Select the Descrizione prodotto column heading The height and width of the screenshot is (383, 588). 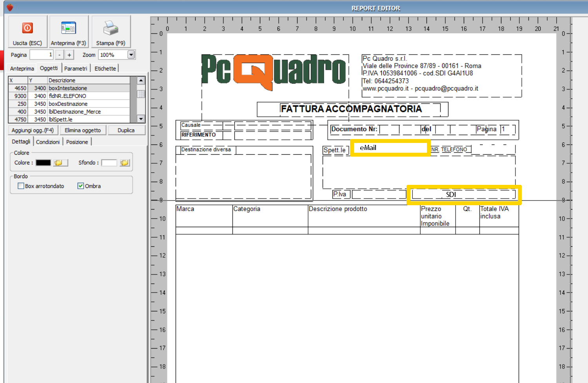point(338,209)
